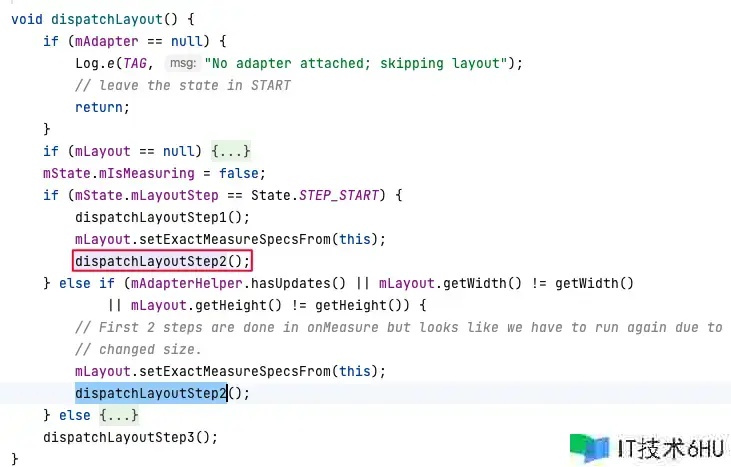The image size is (731, 467).
Task: Click mLayout.getWidth() call
Action: [x=450, y=283]
